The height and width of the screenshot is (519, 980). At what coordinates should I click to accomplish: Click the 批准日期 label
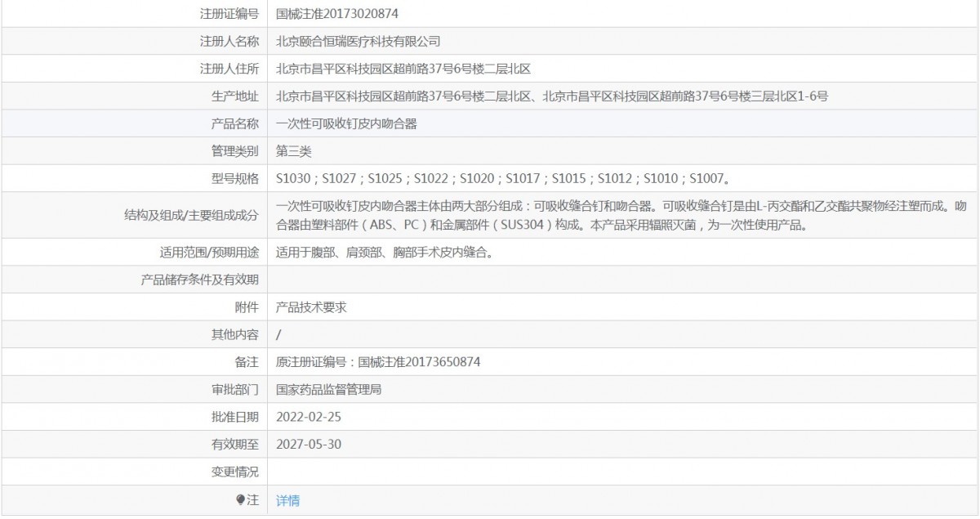click(x=234, y=417)
